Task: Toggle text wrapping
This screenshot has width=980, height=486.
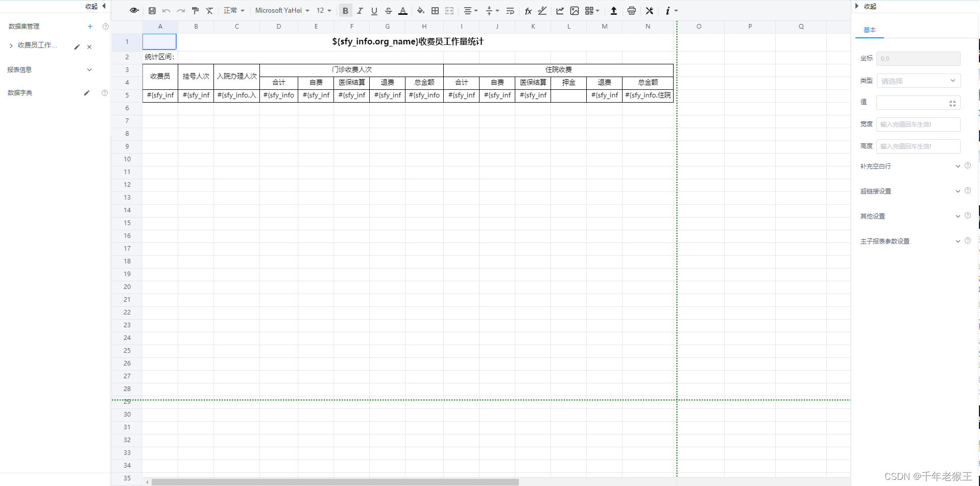Action: tap(510, 10)
